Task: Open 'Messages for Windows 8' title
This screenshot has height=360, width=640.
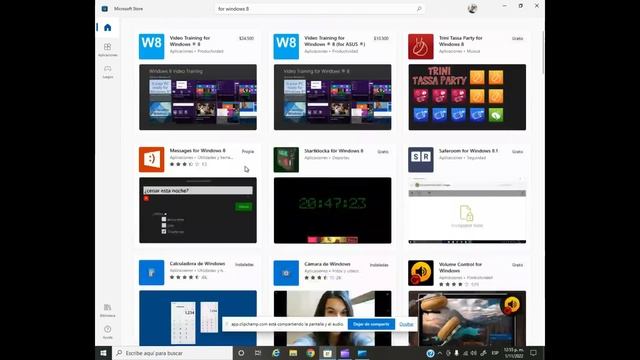Action: click(198, 151)
